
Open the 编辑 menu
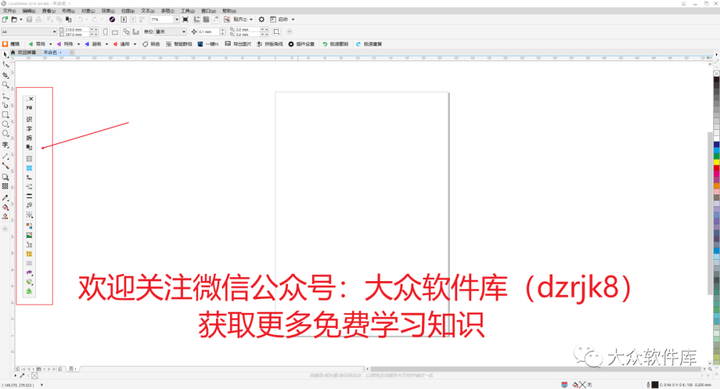[x=29, y=11]
